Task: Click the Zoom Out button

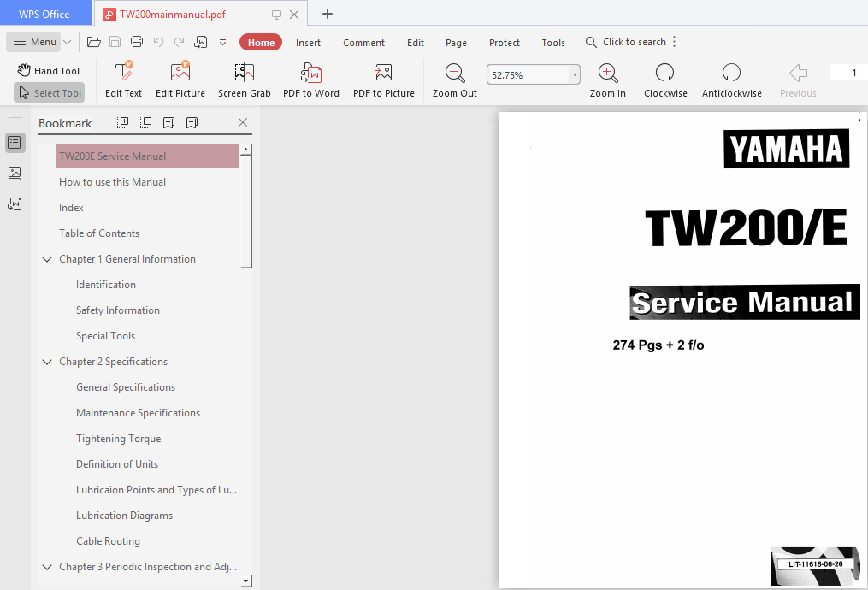Action: pos(454,80)
